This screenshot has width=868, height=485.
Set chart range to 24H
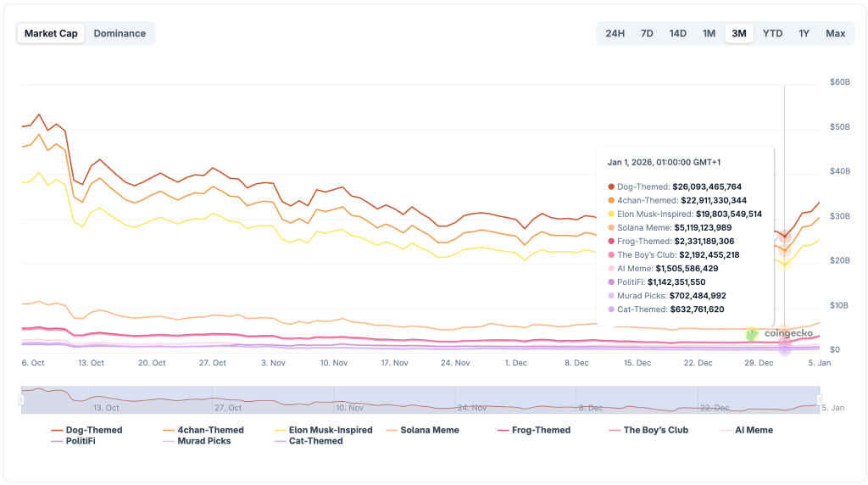[615, 33]
